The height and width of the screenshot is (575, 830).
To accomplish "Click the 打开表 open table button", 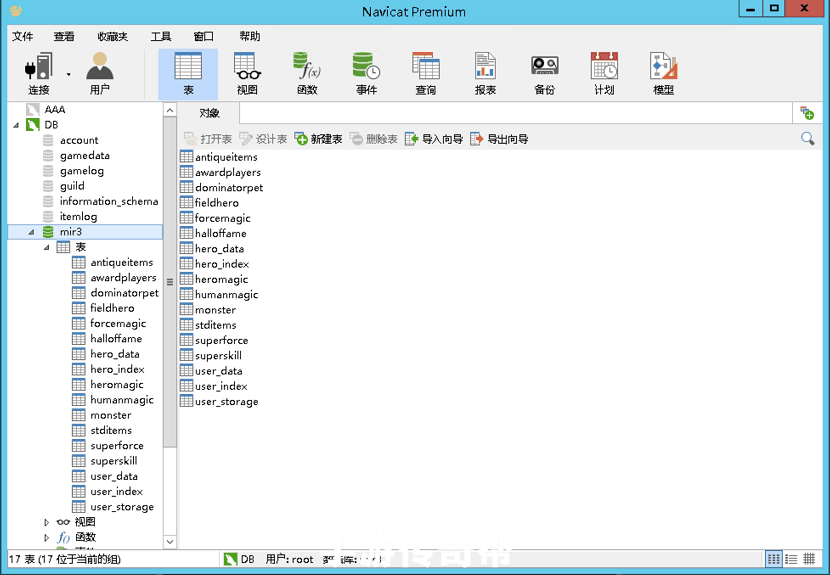I will pos(208,139).
